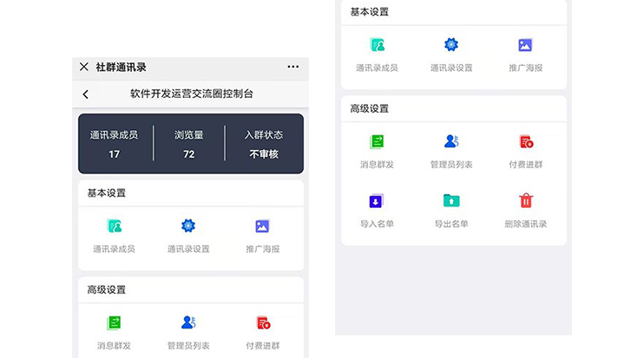Viewport: 644px width, 358px height.
Task: Open 付费进群 icon on the right screen
Action: (526, 141)
